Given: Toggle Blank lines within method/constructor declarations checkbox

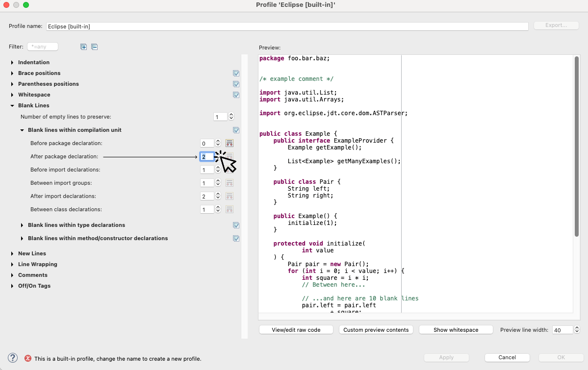Looking at the screenshot, I should pos(236,239).
